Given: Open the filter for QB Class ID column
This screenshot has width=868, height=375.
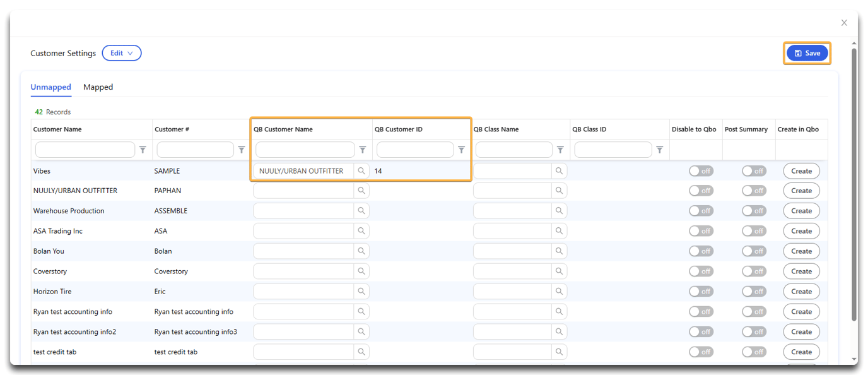Looking at the screenshot, I should pyautogui.click(x=659, y=150).
